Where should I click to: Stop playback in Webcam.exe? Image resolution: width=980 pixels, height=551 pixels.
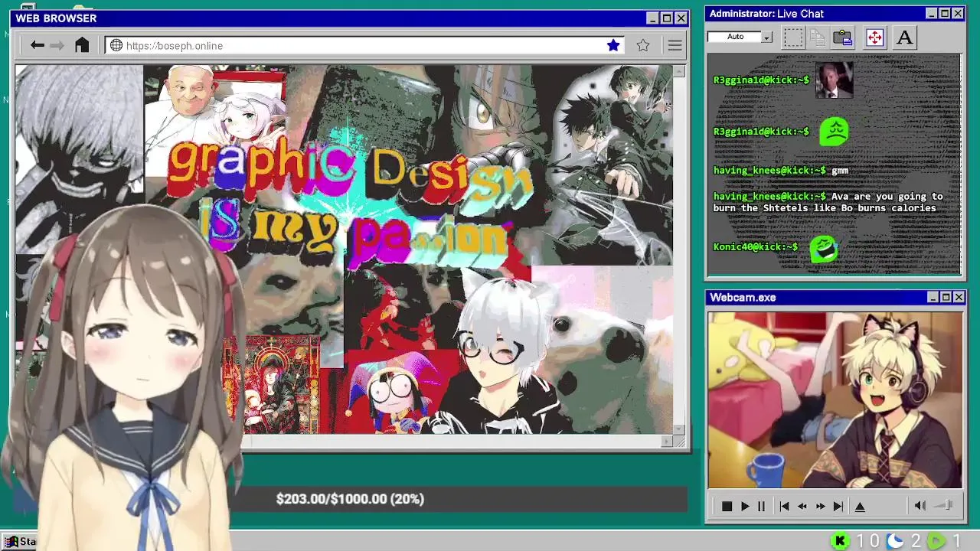(x=727, y=507)
